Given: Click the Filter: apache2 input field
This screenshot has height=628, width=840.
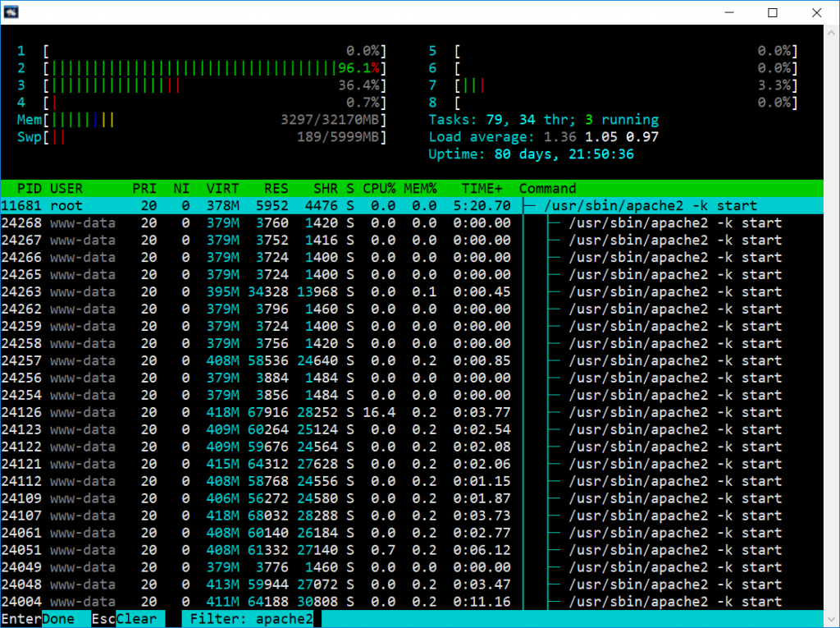Looking at the screenshot, I should [x=251, y=619].
